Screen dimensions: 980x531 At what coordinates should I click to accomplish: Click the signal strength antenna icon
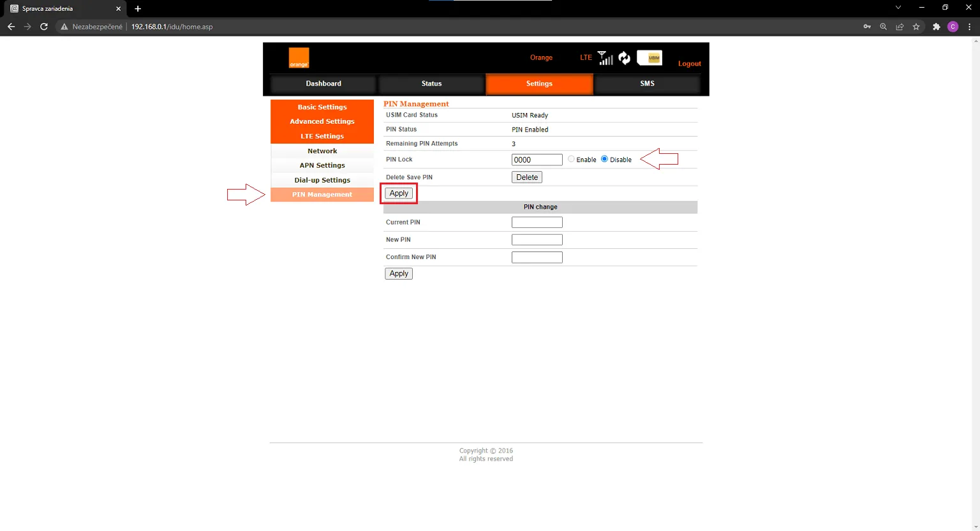(x=605, y=58)
